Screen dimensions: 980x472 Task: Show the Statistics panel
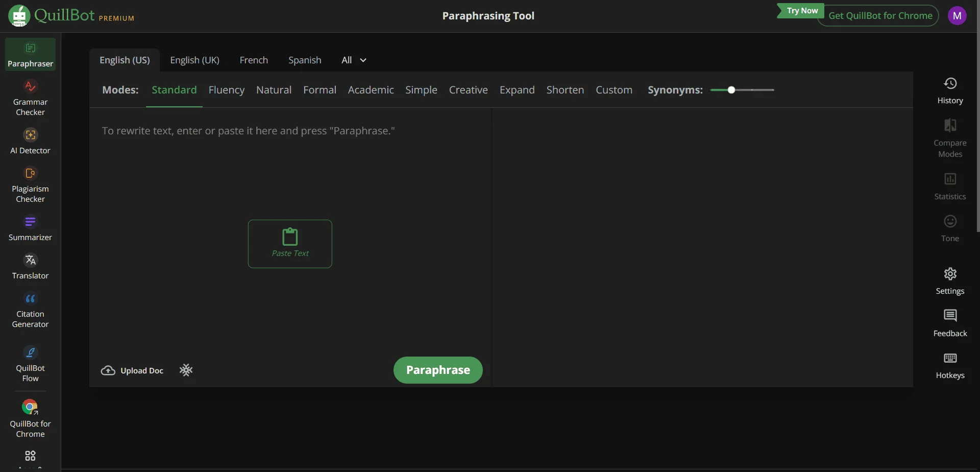950,186
